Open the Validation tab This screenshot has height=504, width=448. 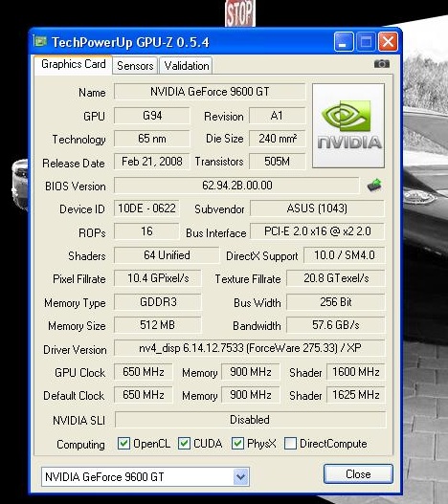coord(186,66)
